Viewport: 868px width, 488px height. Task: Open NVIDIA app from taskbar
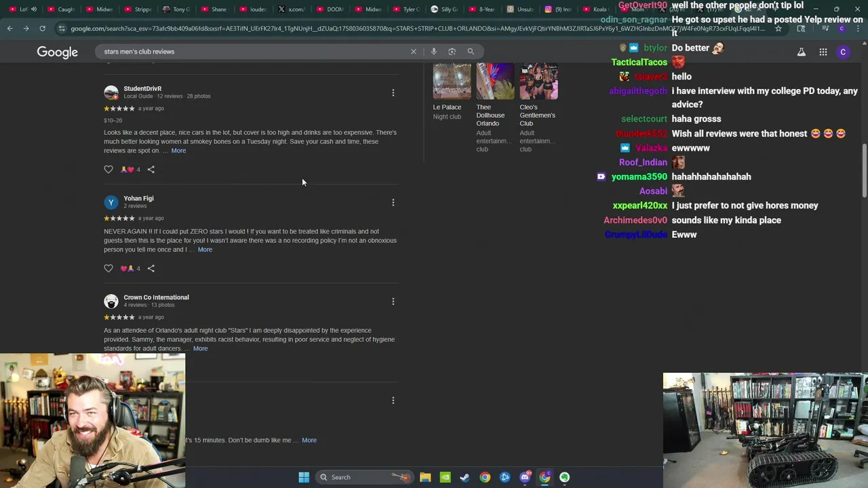[445, 477]
